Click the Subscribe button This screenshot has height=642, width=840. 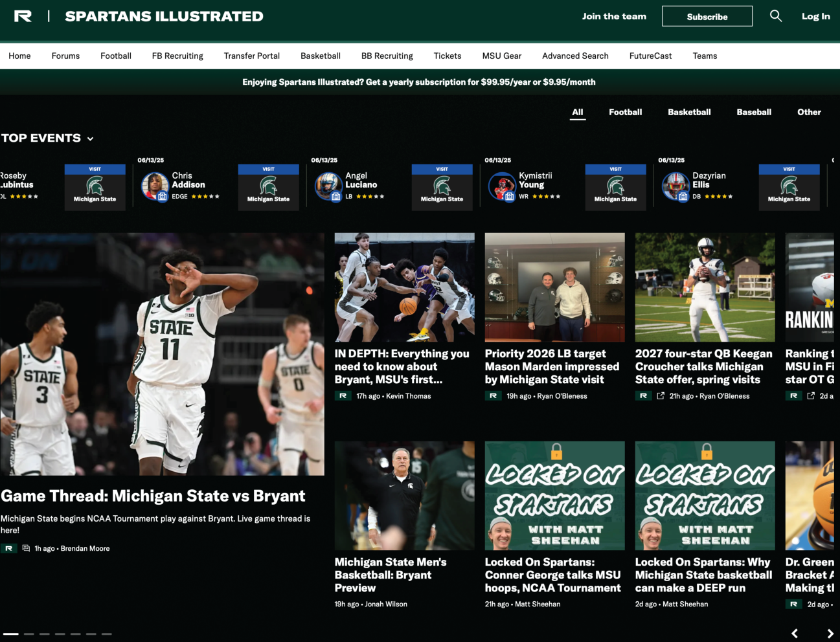click(707, 16)
